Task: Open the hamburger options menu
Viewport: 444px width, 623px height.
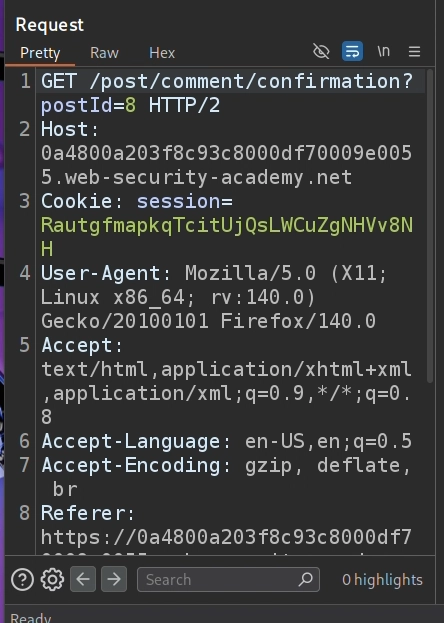Action: click(x=414, y=52)
